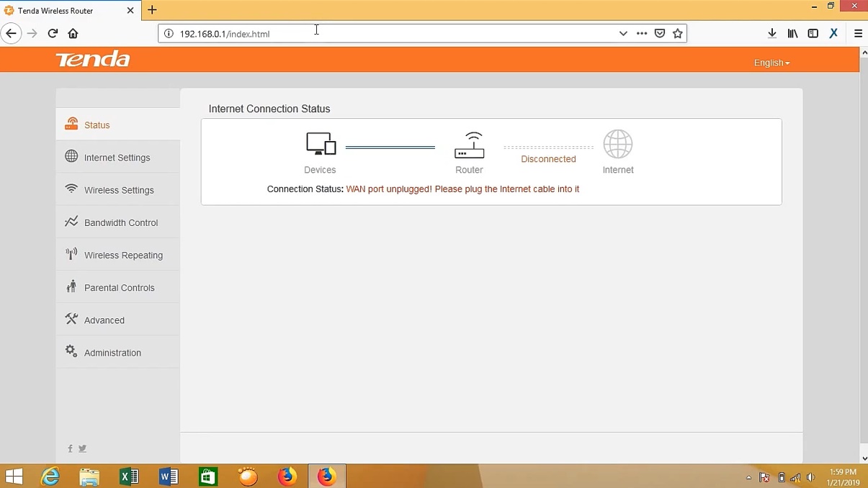This screenshot has width=868, height=488.
Task: Click the Internet globe icon
Action: pyautogui.click(x=618, y=144)
